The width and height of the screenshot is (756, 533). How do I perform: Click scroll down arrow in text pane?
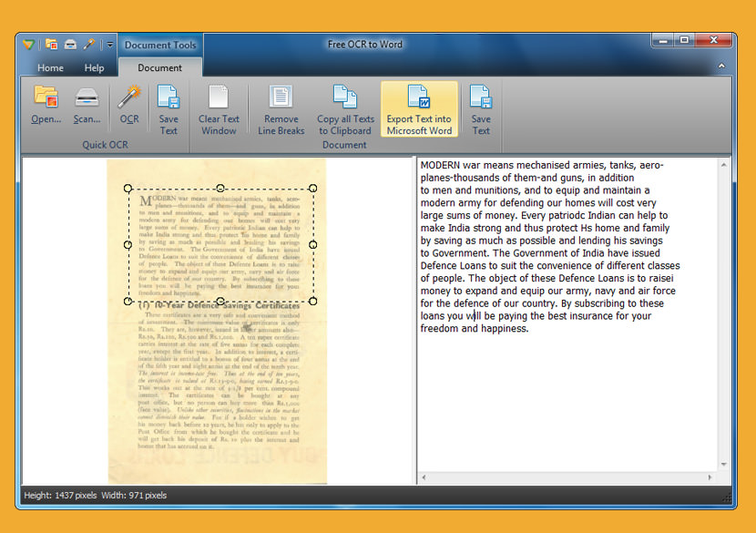pos(724,464)
